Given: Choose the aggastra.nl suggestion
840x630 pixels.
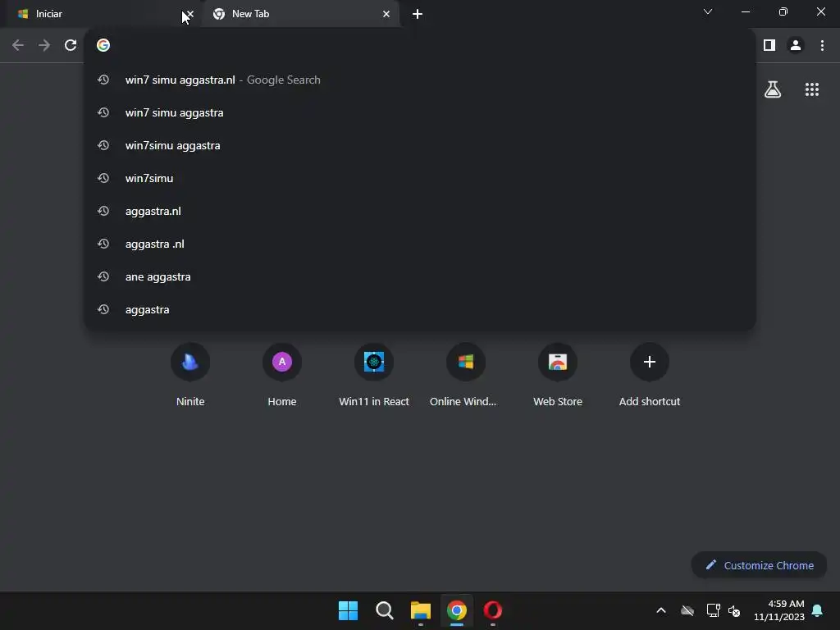Looking at the screenshot, I should [420, 211].
